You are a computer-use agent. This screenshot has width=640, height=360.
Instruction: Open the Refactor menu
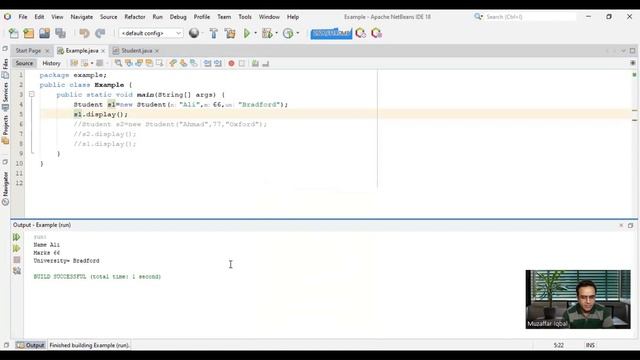[x=135, y=17]
